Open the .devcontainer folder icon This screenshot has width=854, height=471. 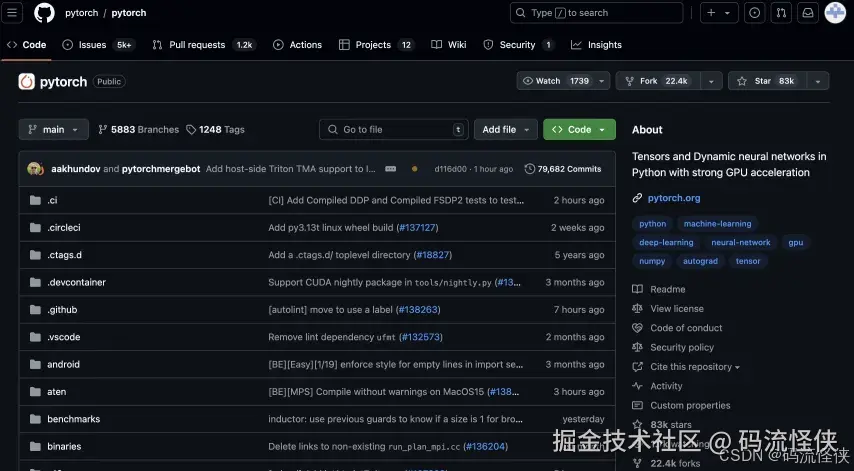click(35, 282)
